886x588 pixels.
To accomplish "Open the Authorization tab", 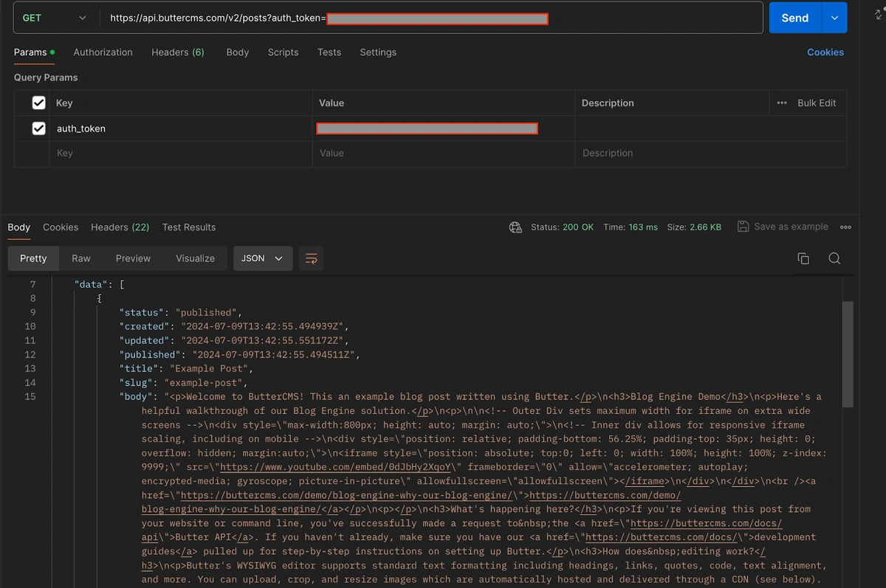I will 103,52.
